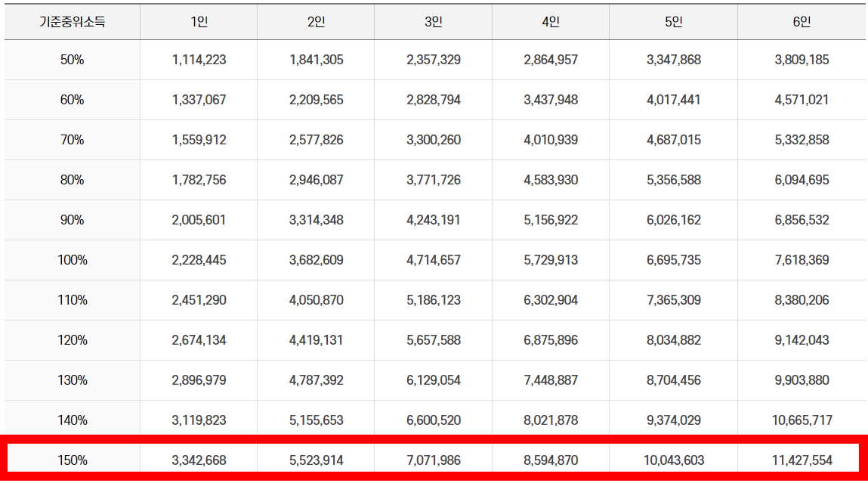868x483 pixels.
Task: Click cell value 6,875,896
Action: 551,340
